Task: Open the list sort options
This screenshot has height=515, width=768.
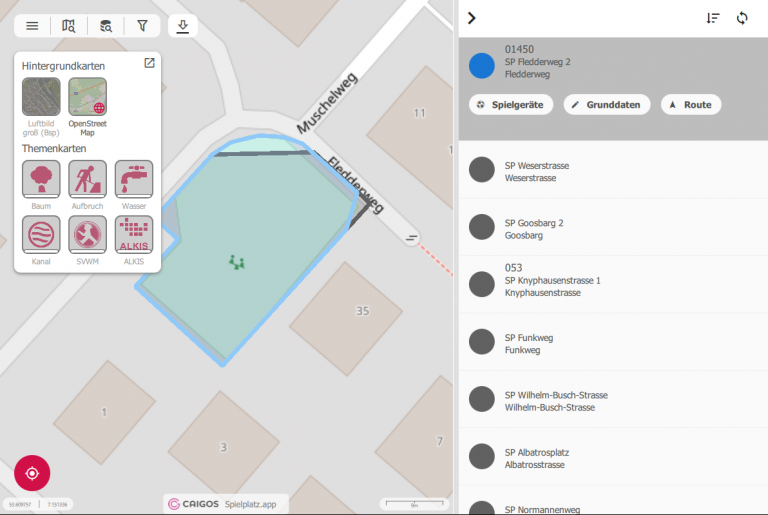Action: point(713,18)
